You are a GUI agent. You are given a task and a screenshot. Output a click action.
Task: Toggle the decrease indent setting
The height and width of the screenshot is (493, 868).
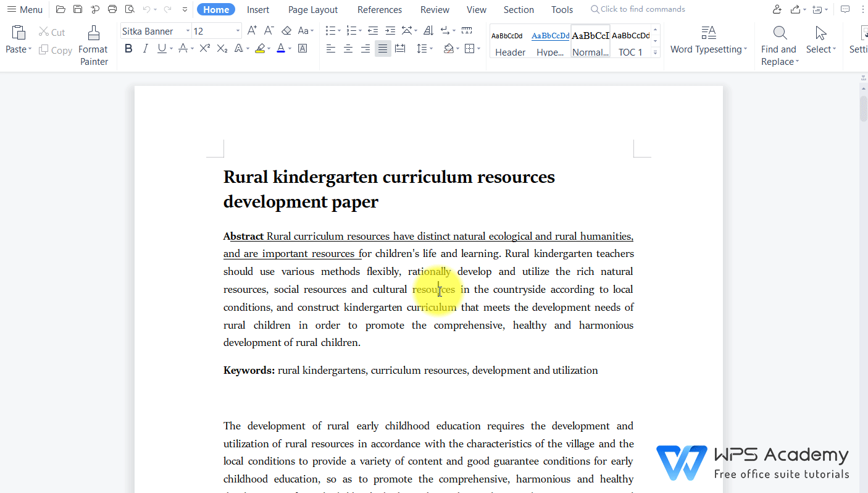point(372,30)
